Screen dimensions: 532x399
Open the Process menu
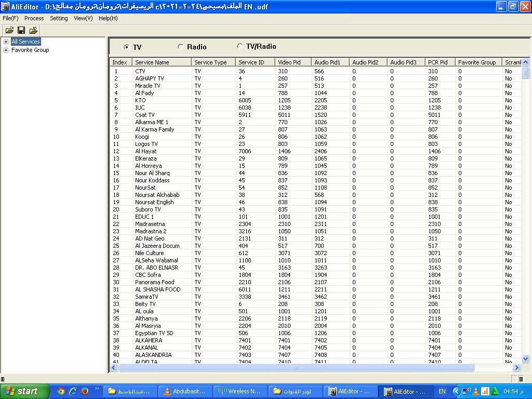tap(34, 18)
